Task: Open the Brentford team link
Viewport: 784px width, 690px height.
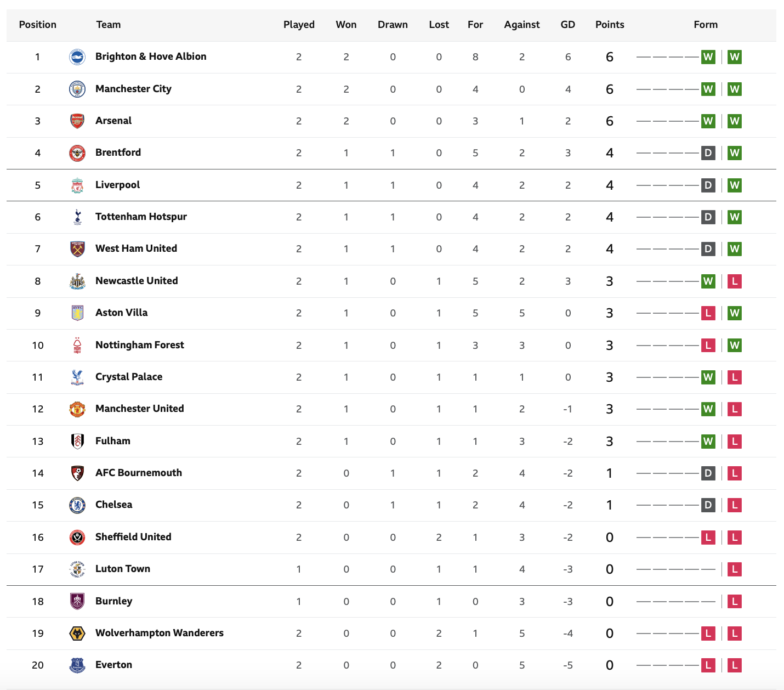Action: (x=118, y=152)
